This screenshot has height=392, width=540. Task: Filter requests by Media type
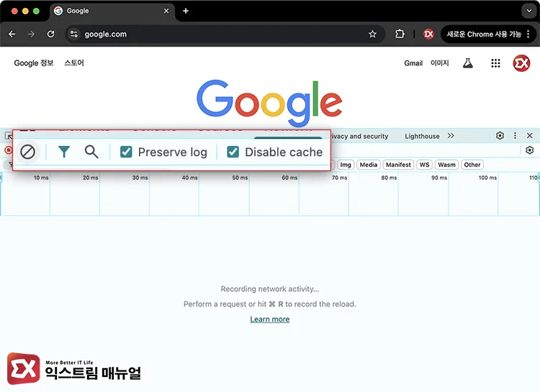click(x=368, y=165)
